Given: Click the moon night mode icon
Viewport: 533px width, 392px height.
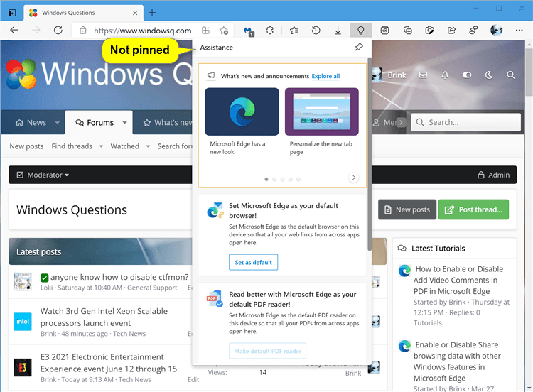Looking at the screenshot, I should pos(489,75).
